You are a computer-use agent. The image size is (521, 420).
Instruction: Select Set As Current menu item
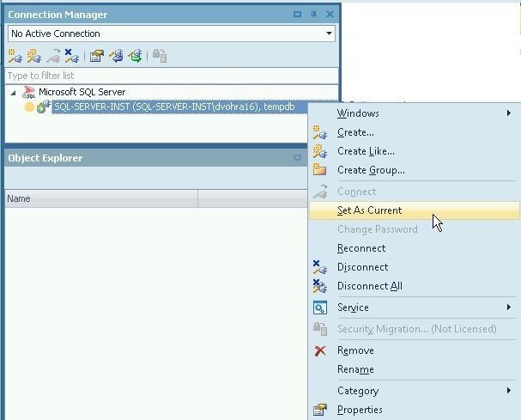[x=369, y=210]
